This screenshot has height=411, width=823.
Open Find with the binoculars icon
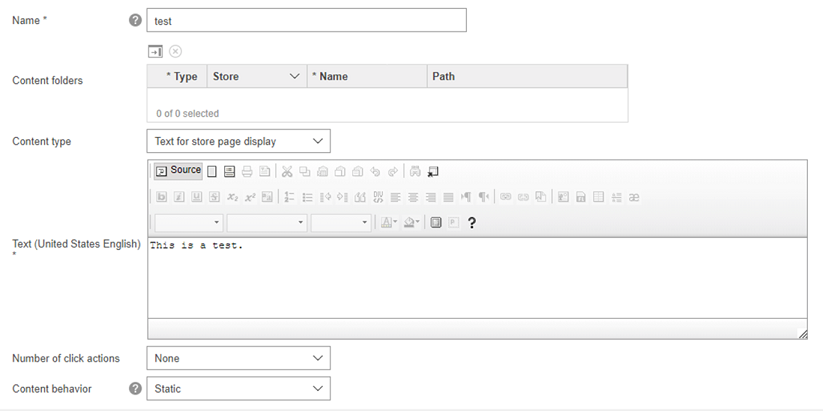pyautogui.click(x=415, y=171)
